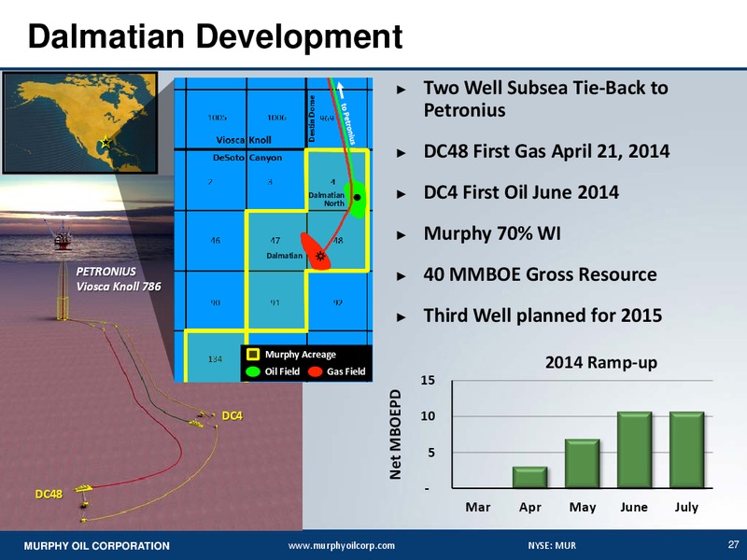The image size is (747, 560).
Task: Click the 'DC48 First Gas April 21, 2014' bullet
Action: (546, 151)
